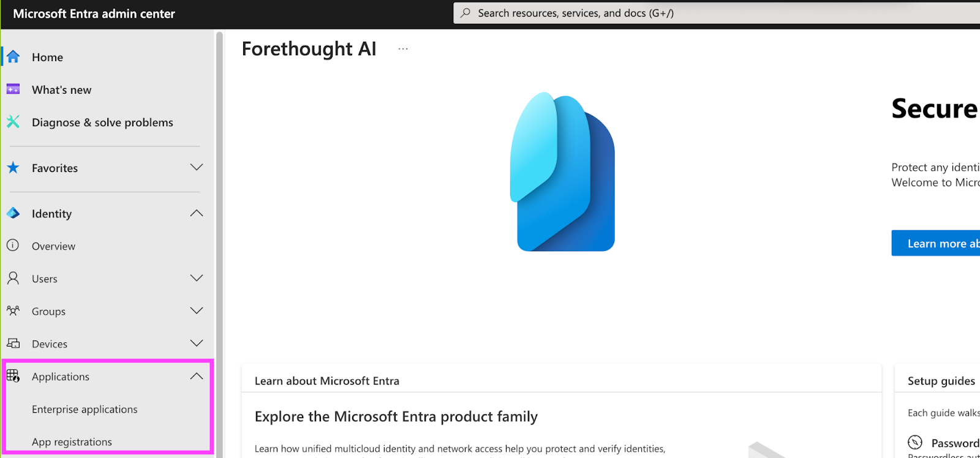
Task: Click the Applications label in sidebar
Action: (61, 377)
